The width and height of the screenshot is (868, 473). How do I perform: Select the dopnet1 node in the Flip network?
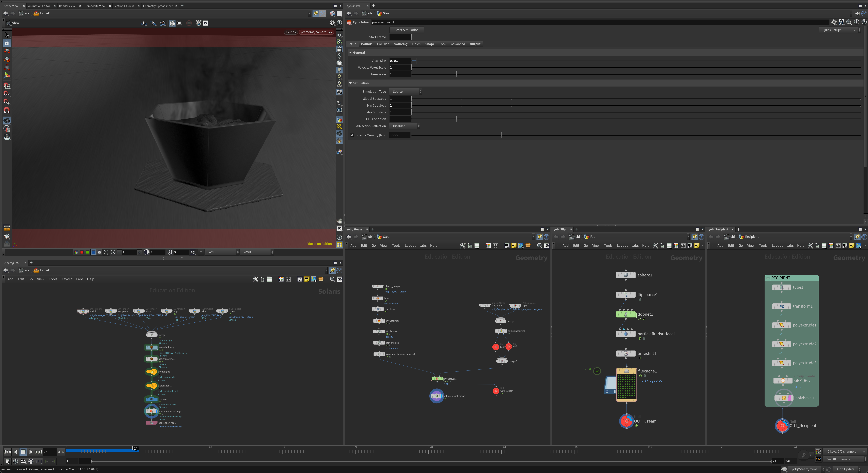[x=626, y=314]
